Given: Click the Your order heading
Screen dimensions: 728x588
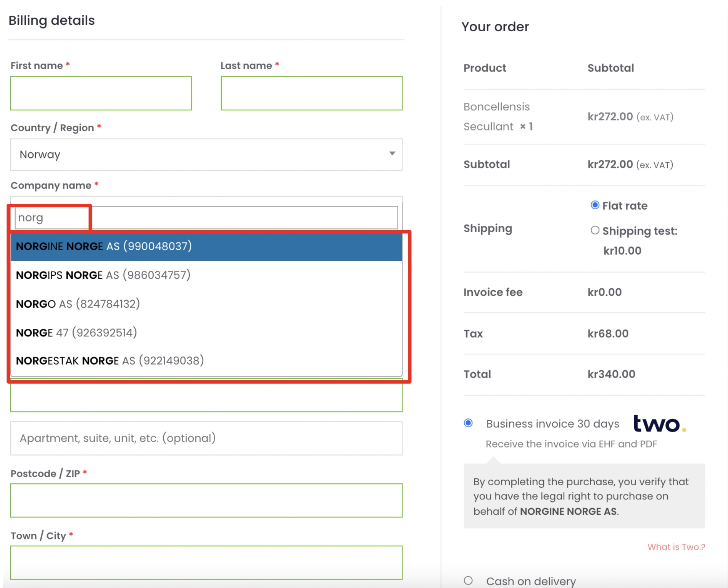Looking at the screenshot, I should [495, 27].
